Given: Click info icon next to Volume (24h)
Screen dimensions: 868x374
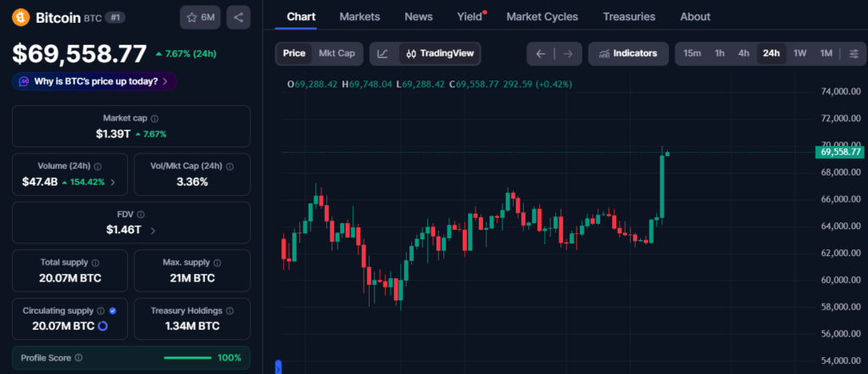Looking at the screenshot, I should click(97, 166).
